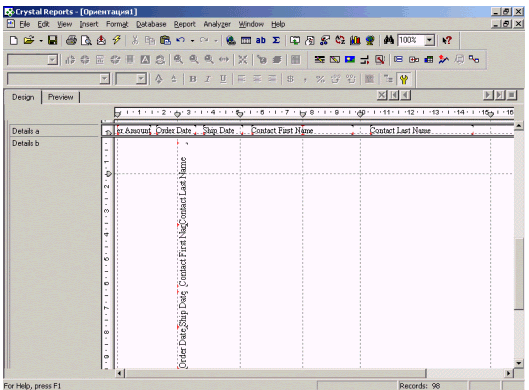Select the Ship Date field in Details a

(x=222, y=131)
